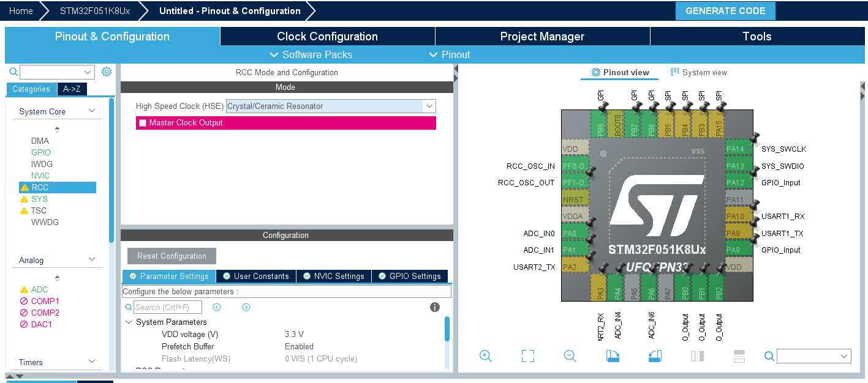Screen dimensions: 868x383
Task: Select SYS peripheral in list
Action: point(39,199)
